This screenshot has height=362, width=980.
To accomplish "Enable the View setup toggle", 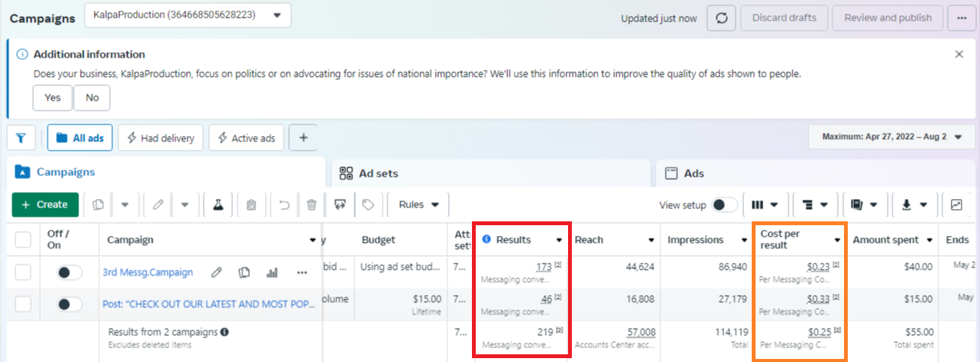I will [724, 205].
